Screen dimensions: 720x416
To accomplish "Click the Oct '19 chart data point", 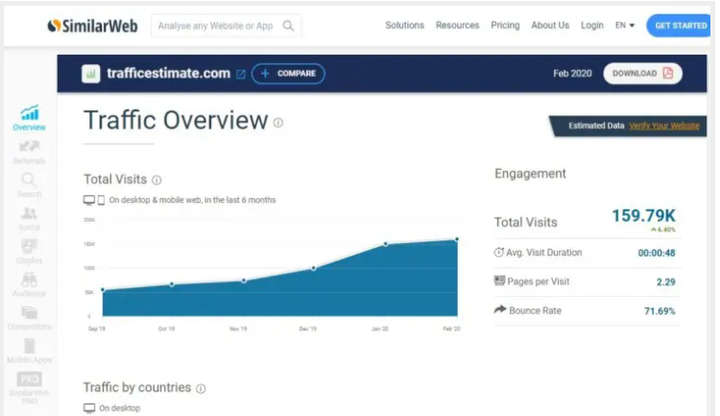I will click(172, 284).
